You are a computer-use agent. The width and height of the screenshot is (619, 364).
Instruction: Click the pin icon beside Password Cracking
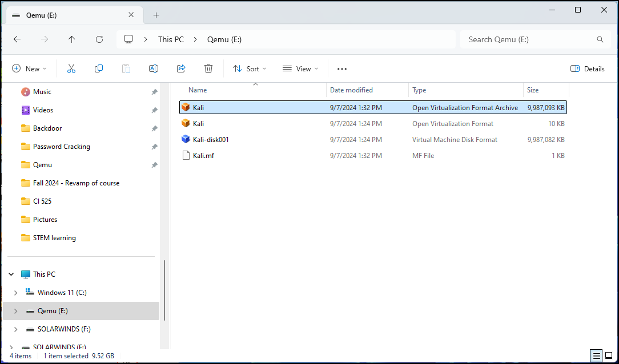click(x=154, y=147)
